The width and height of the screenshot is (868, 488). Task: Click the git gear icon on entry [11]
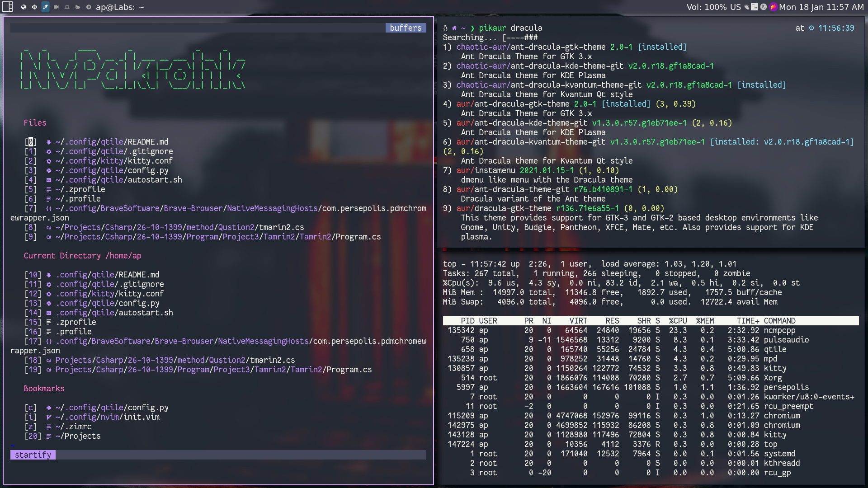(49, 284)
